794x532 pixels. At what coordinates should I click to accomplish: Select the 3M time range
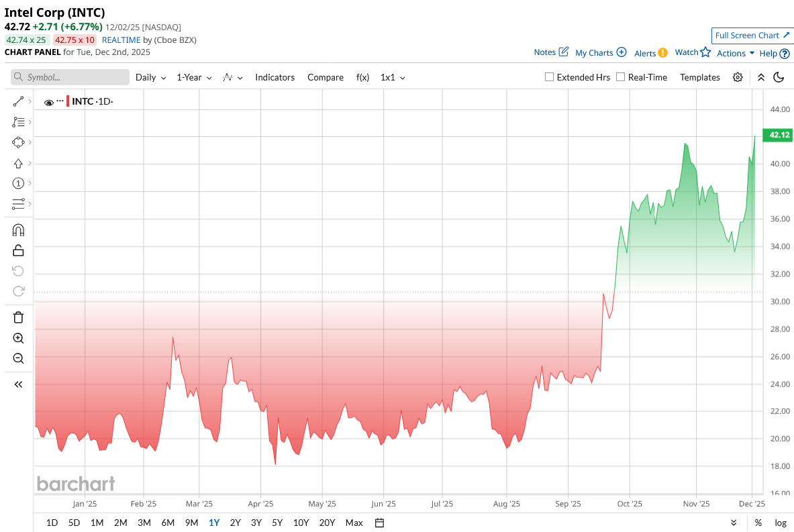(x=144, y=523)
